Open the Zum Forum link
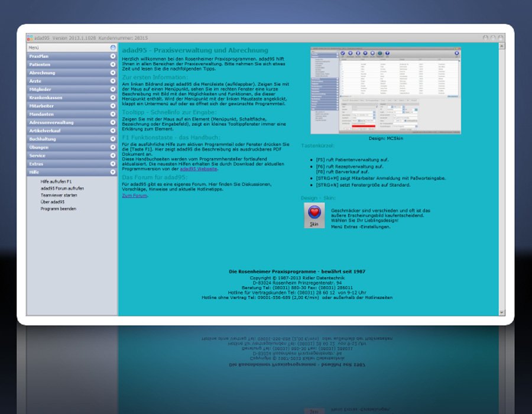 pyautogui.click(x=135, y=196)
